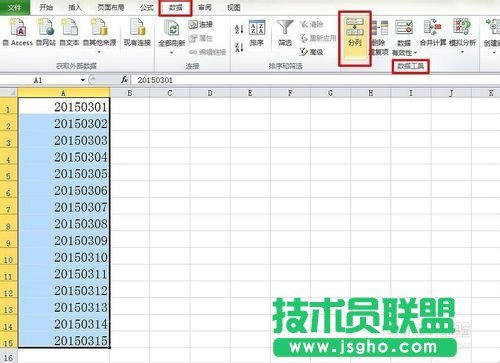This screenshot has height=363, width=500.
Task: Select column J header
Action: [451, 93]
